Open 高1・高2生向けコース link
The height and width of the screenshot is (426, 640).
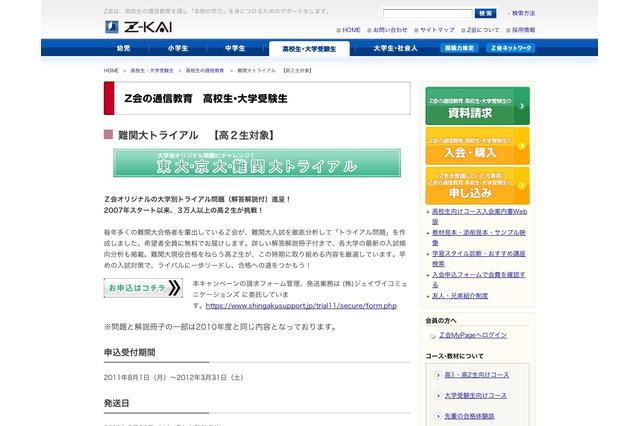coord(476,375)
